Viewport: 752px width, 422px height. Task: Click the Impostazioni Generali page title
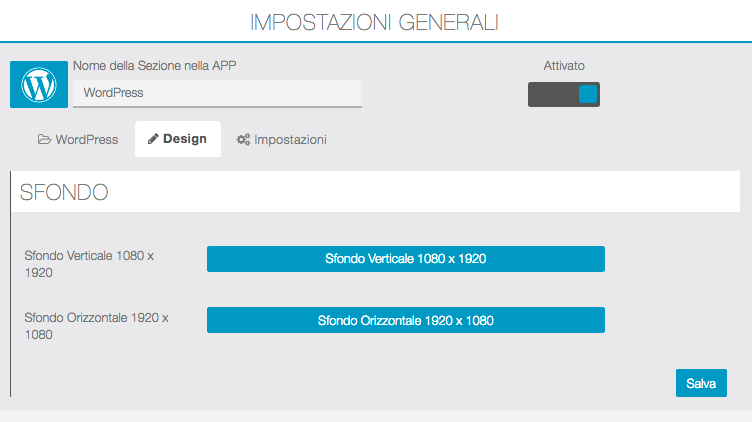375,22
